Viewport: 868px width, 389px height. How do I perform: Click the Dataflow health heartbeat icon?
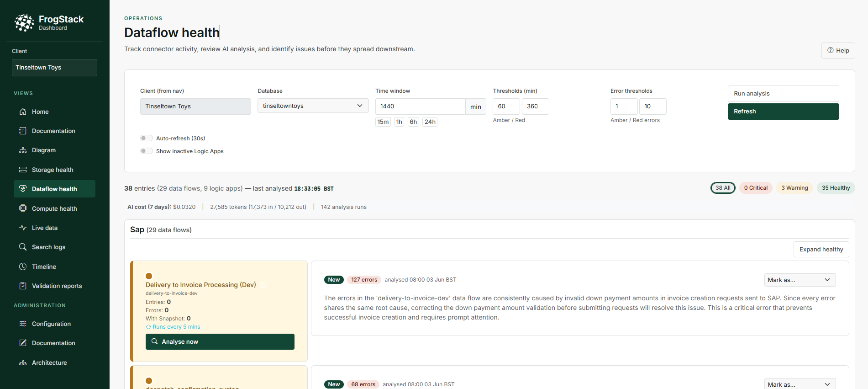(23, 189)
